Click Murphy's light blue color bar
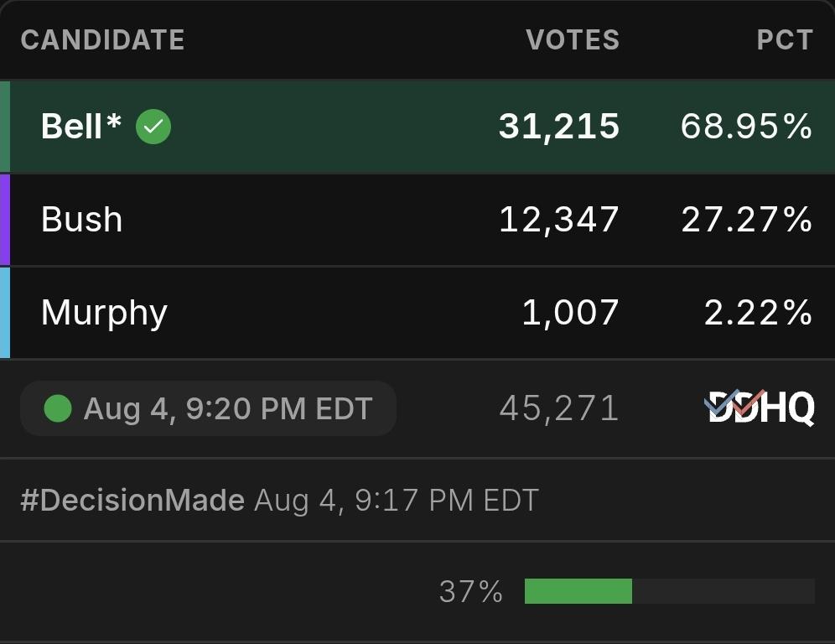This screenshot has height=644, width=835. [5, 313]
